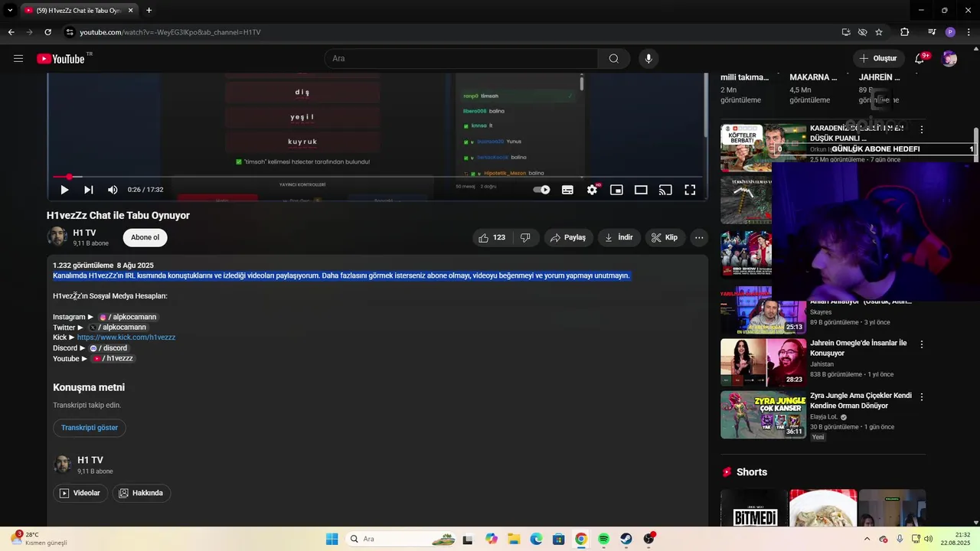The width and height of the screenshot is (980, 551).
Task: Go to the YouTube home logo
Action: 60,59
